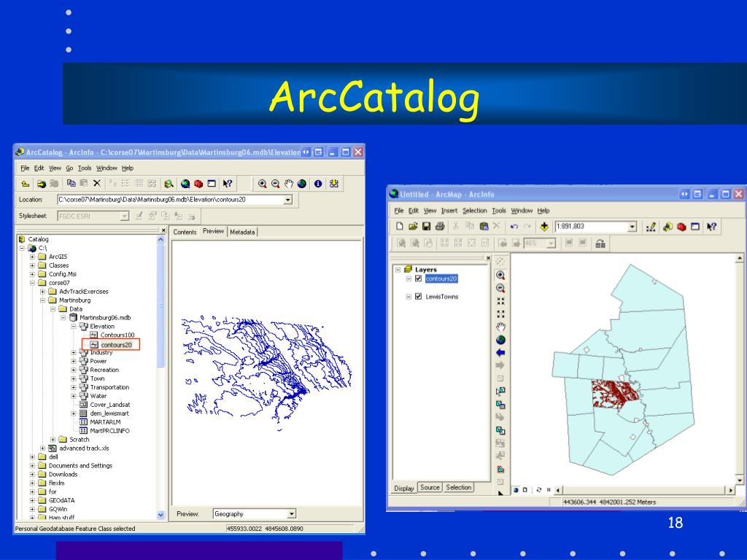
Task: Launch ArcMap from the ArcCatalog toolbar
Action: pyautogui.click(x=185, y=183)
